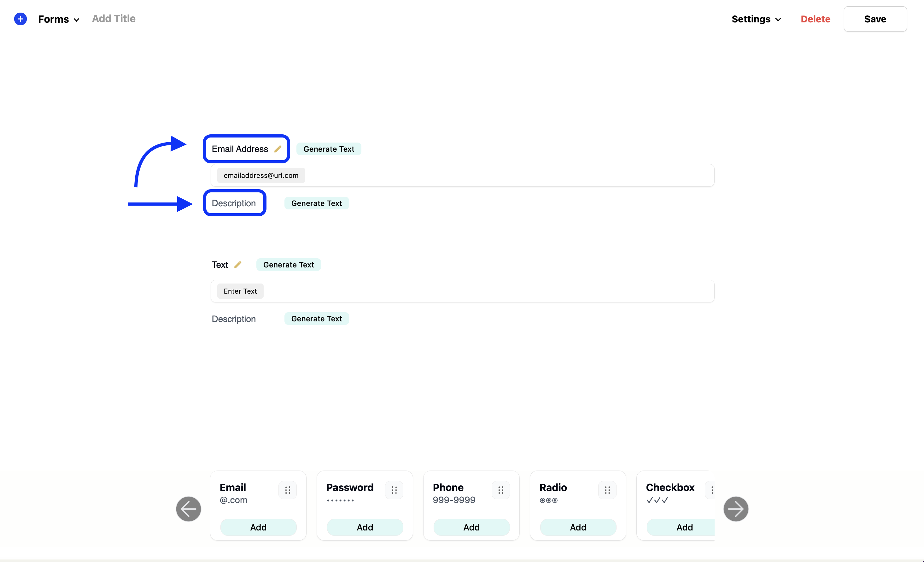
Task: Click the Phone card title
Action: [x=448, y=487]
